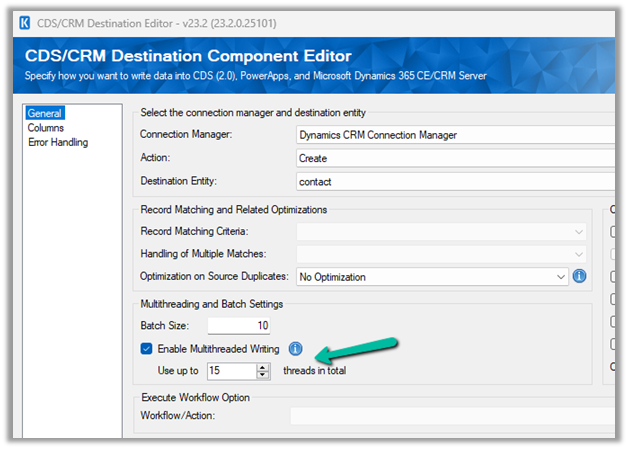Open Optimization on Source Duplicates dropdown

tap(432, 276)
